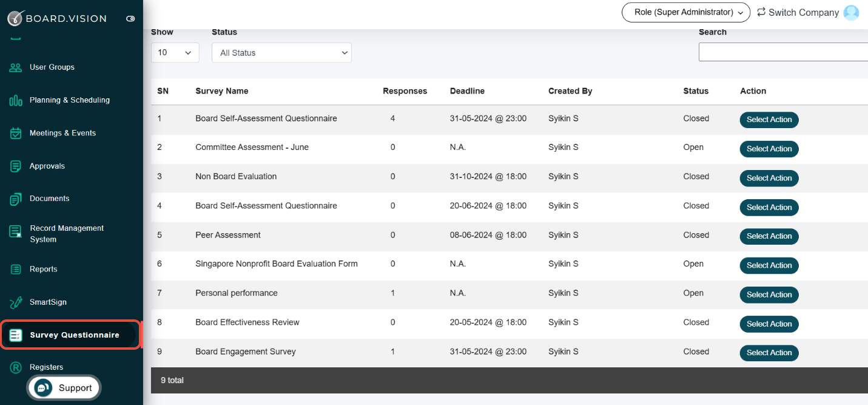Open the Reports section

click(43, 269)
